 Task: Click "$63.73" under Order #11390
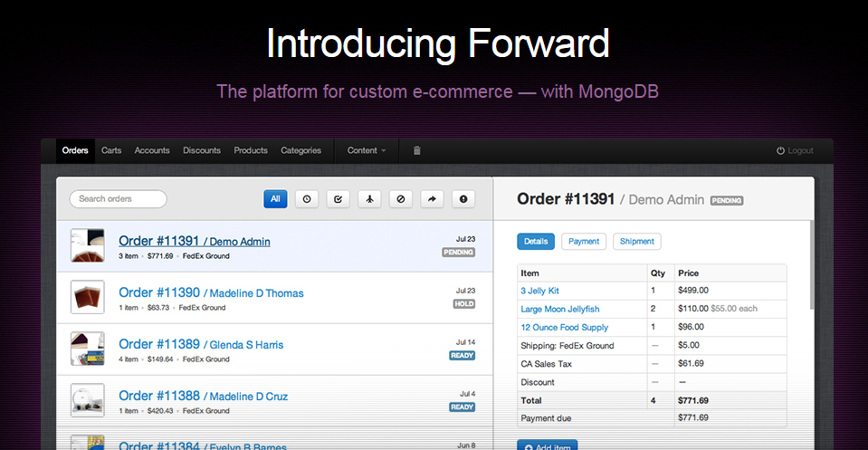[158, 308]
